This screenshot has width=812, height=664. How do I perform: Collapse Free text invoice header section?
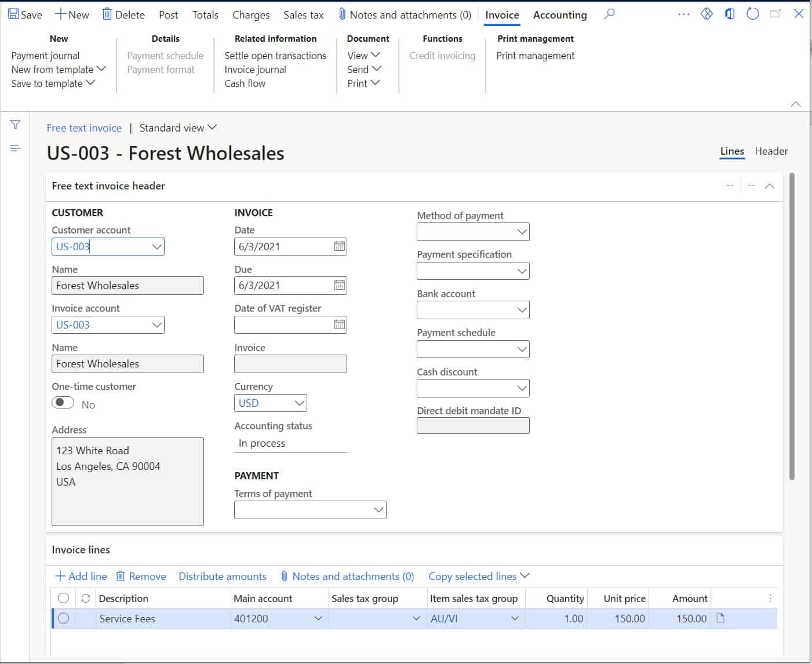(x=770, y=186)
